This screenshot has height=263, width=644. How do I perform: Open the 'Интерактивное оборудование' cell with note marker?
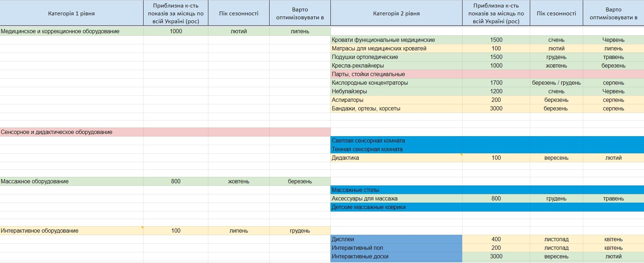pos(72,231)
